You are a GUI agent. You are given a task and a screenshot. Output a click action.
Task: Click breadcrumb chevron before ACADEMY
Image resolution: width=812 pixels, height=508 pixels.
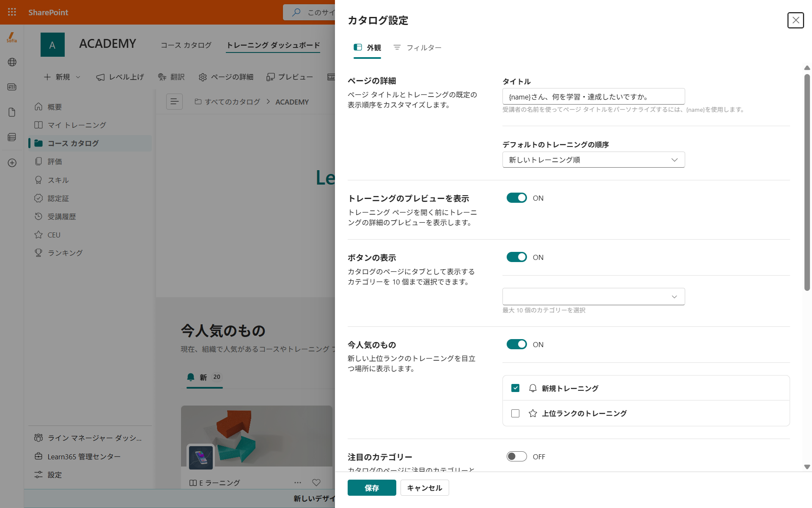[x=268, y=102]
